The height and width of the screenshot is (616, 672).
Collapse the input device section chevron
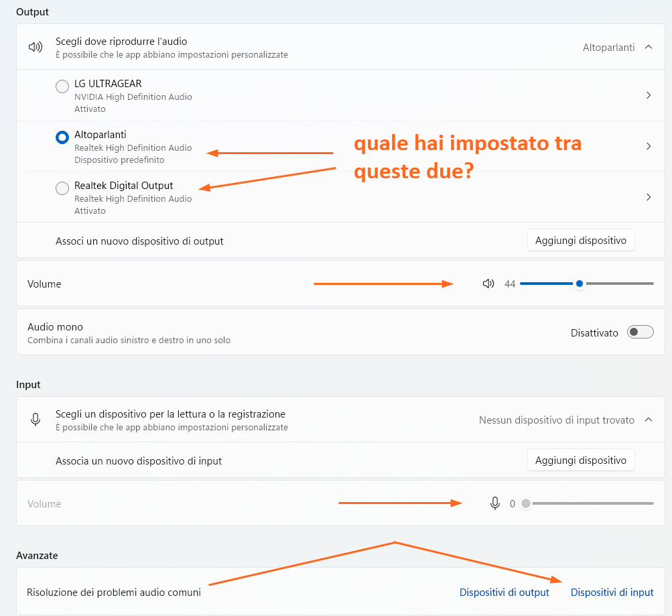(648, 420)
